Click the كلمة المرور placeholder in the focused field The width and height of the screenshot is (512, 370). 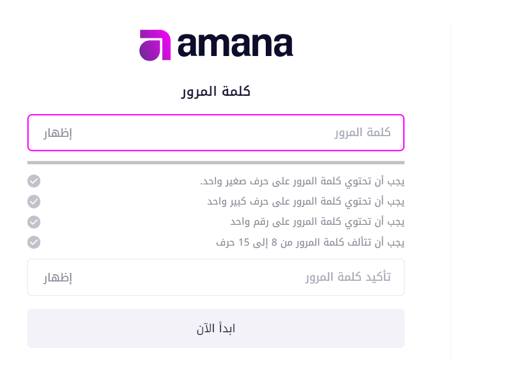point(363,132)
